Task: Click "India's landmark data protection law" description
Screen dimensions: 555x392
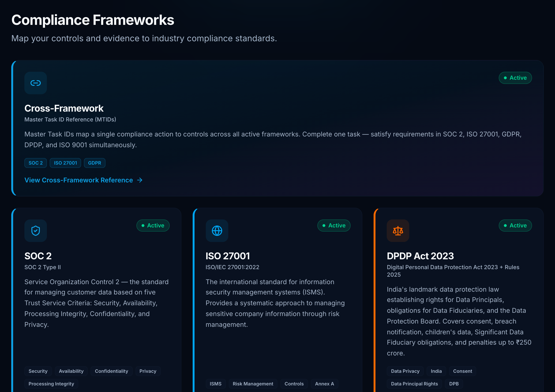Action: [459, 321]
